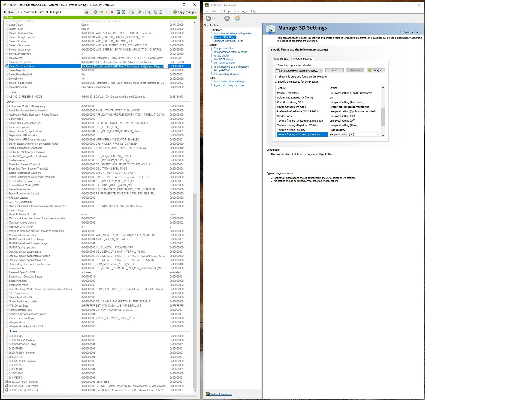Click the bit value editor grid icon

pos(161,12)
